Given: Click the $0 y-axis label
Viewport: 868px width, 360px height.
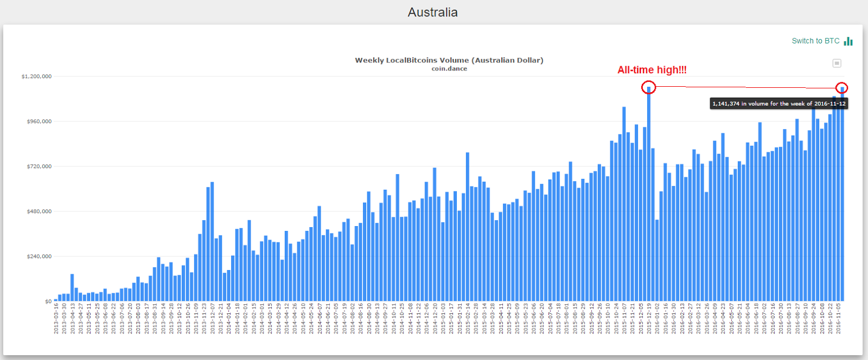Looking at the screenshot, I should (x=48, y=301).
